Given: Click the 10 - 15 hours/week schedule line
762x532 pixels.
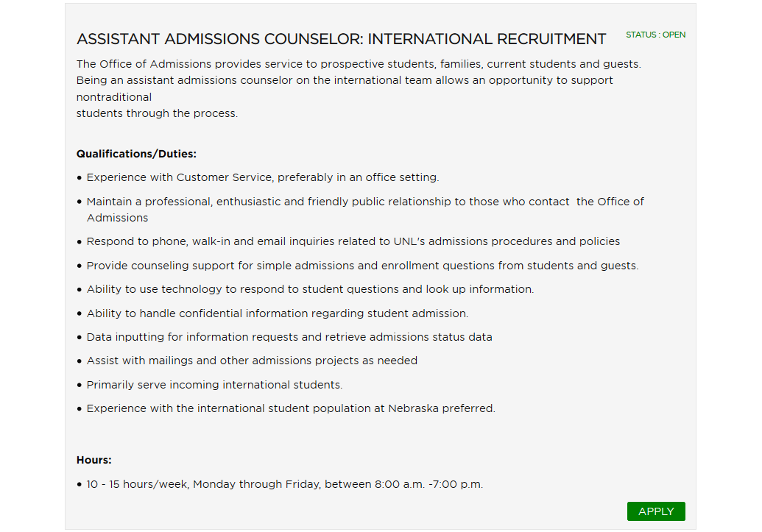Looking at the screenshot, I should click(x=284, y=484).
